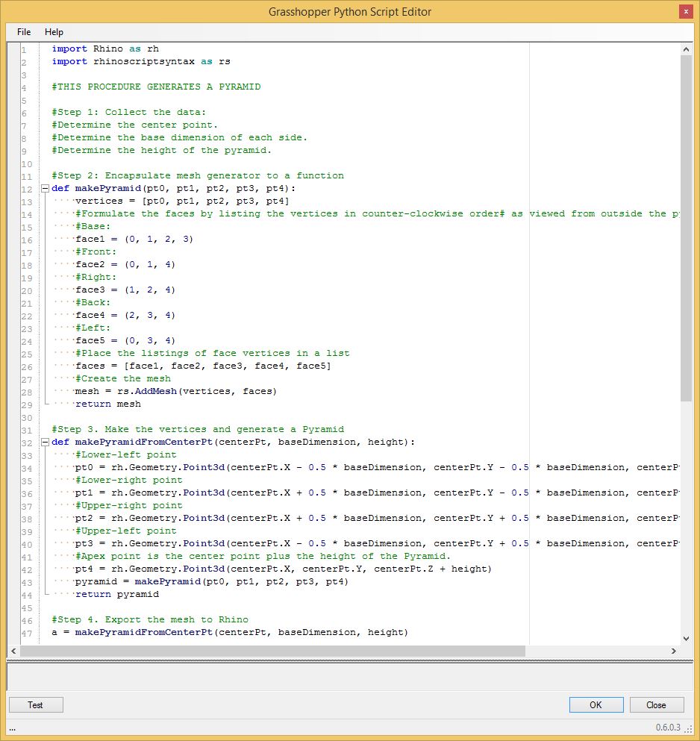The image size is (700, 741).
Task: Click the '#Step 1: Collect the data:' comment
Action: tap(128, 112)
